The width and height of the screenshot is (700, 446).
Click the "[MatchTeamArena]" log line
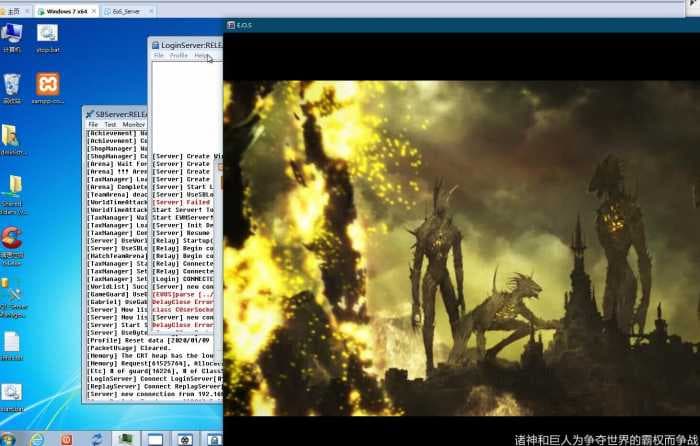117,256
